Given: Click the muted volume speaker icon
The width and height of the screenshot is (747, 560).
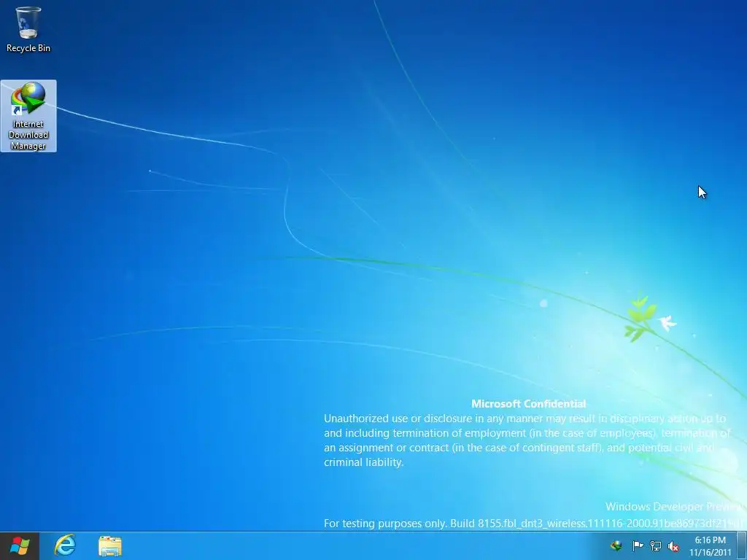Looking at the screenshot, I should click(673, 545).
